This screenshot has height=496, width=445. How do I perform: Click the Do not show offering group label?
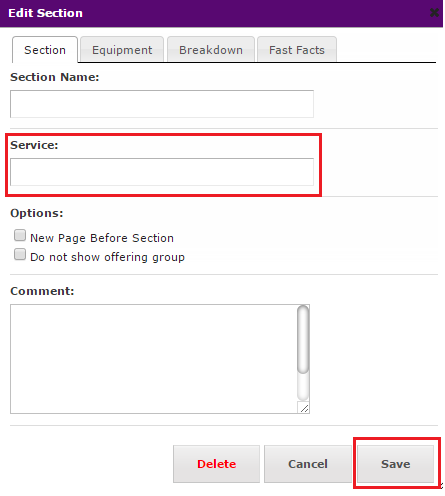107,257
